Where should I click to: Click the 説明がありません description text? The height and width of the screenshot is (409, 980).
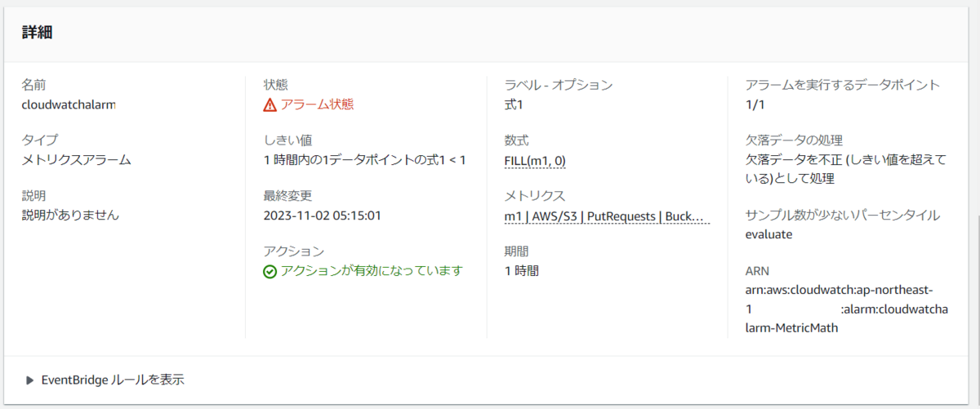70,216
